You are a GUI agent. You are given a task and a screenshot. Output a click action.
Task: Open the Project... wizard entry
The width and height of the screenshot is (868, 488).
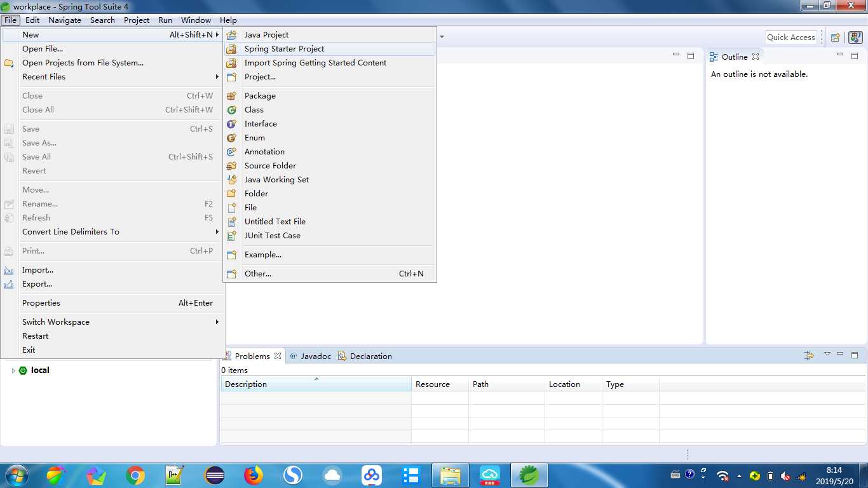click(330, 77)
